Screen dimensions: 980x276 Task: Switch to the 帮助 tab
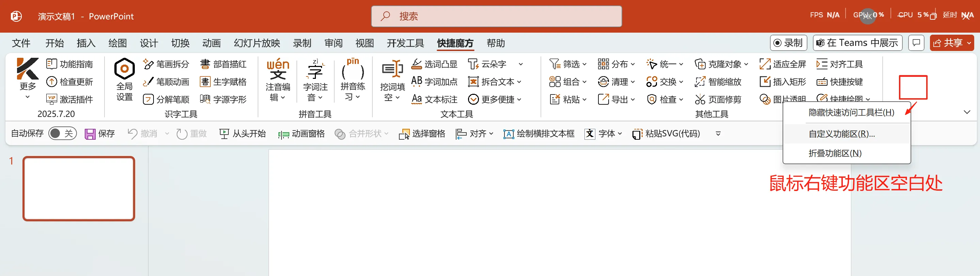point(496,43)
